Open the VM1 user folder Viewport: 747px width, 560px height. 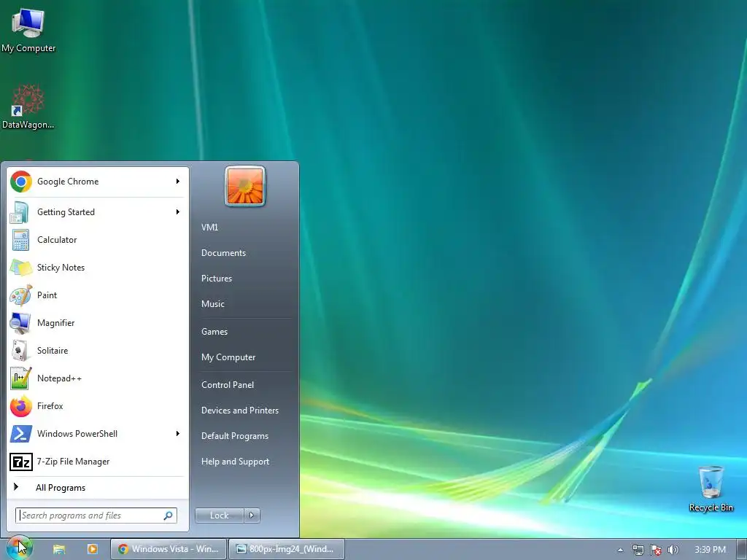[209, 227]
